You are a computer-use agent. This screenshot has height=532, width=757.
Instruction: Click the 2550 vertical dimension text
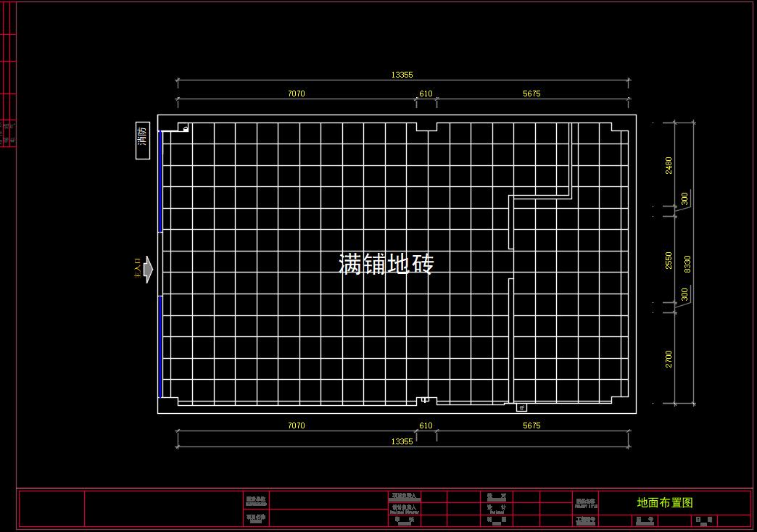click(669, 260)
